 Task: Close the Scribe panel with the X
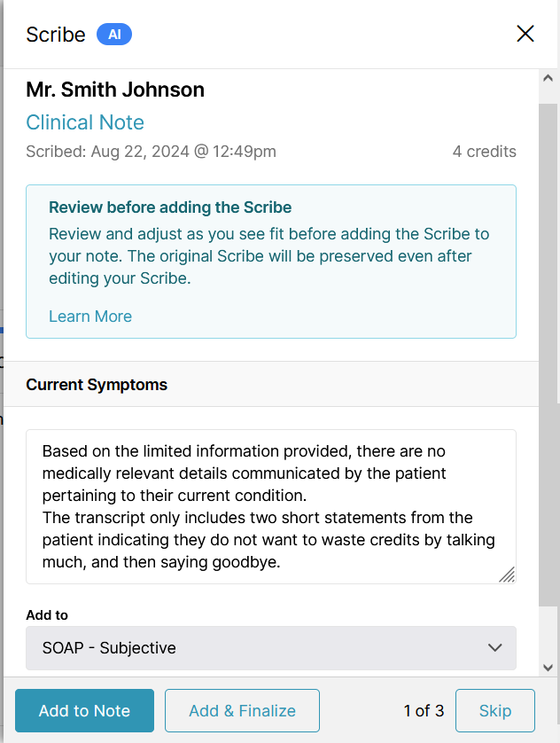525,34
